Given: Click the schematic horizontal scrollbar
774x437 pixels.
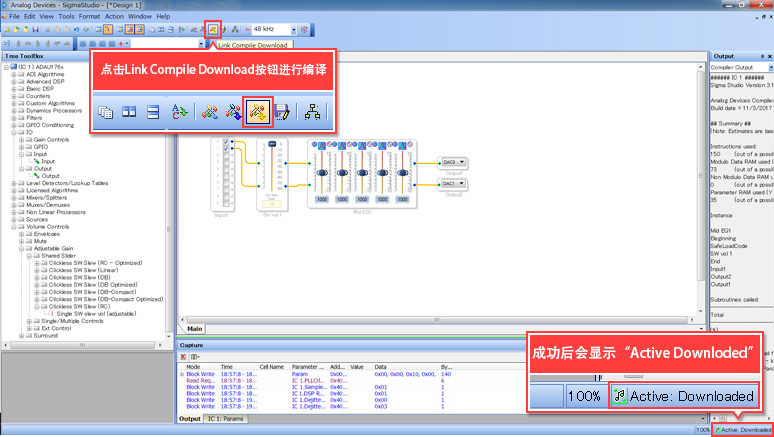Looking at the screenshot, I should click(436, 320).
